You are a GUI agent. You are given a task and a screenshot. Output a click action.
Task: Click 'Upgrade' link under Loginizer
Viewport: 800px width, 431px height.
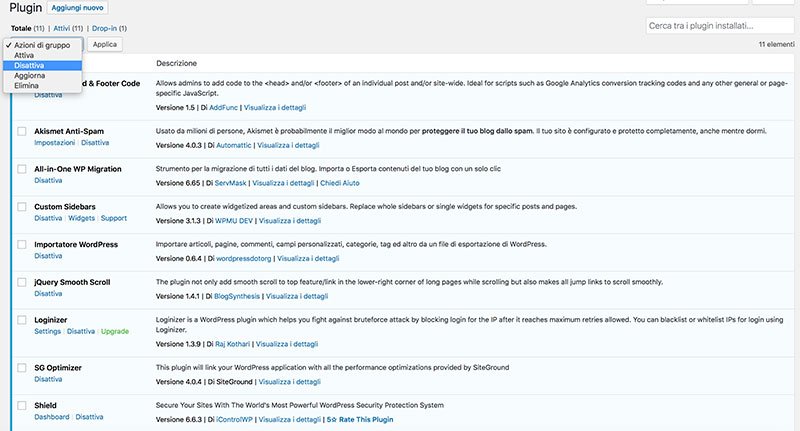point(114,331)
